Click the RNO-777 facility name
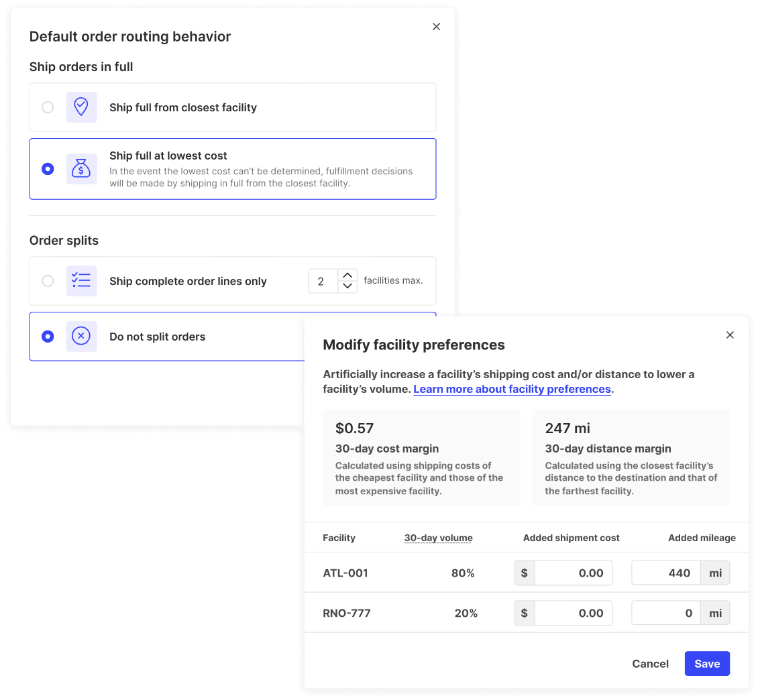This screenshot has height=700, width=758. click(x=347, y=613)
